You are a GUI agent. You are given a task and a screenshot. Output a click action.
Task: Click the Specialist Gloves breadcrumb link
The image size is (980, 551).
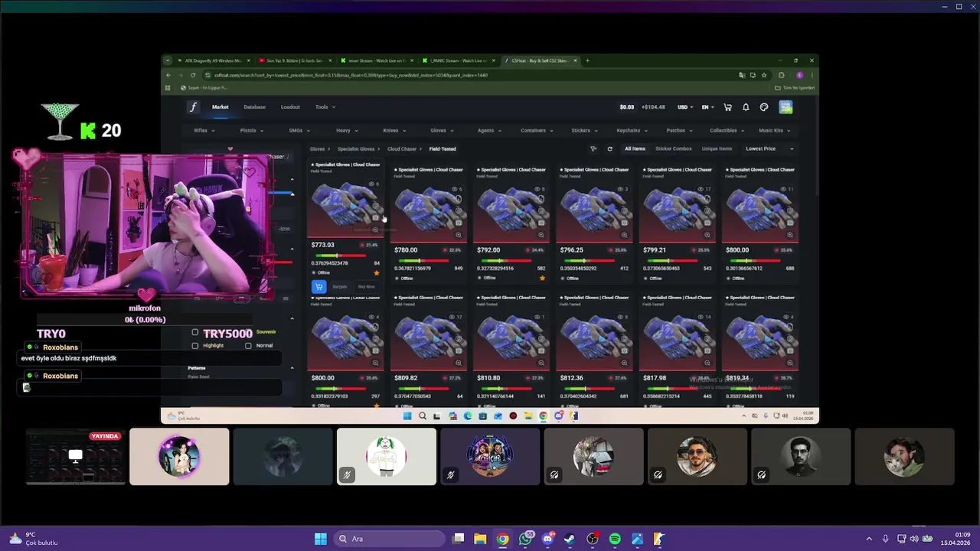[356, 149]
